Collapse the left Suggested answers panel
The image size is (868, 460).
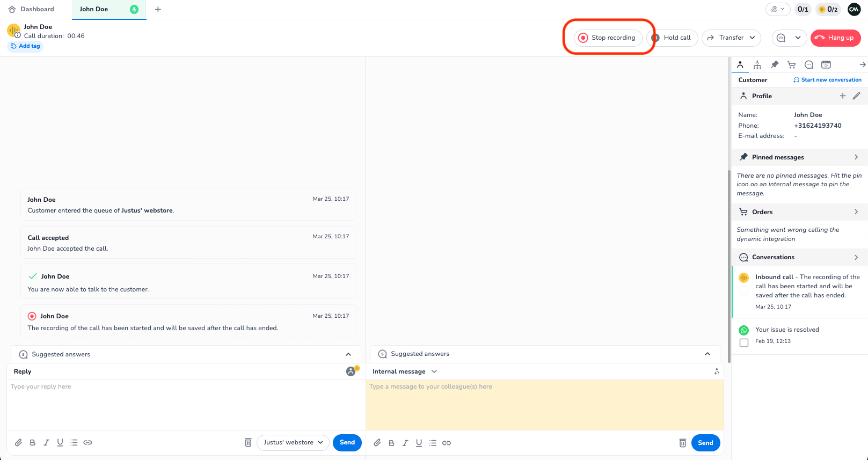pyautogui.click(x=348, y=354)
